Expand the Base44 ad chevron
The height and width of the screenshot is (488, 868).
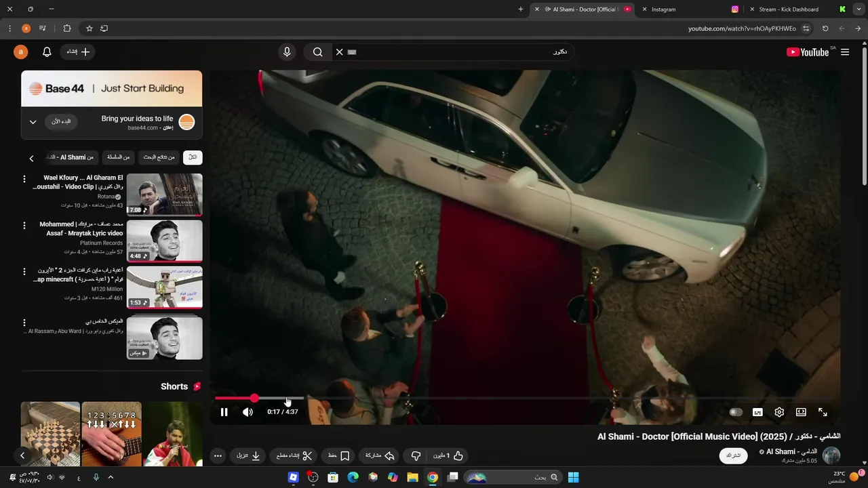(x=33, y=122)
